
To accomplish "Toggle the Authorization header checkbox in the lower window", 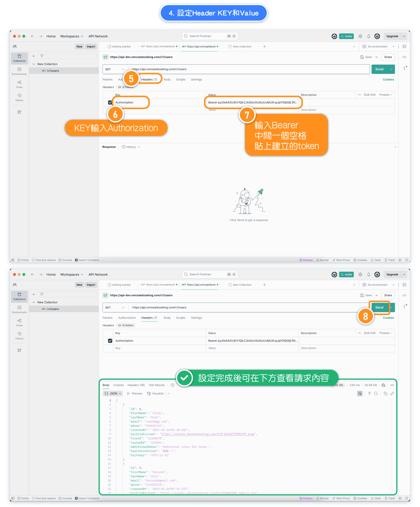I will 110,341.
